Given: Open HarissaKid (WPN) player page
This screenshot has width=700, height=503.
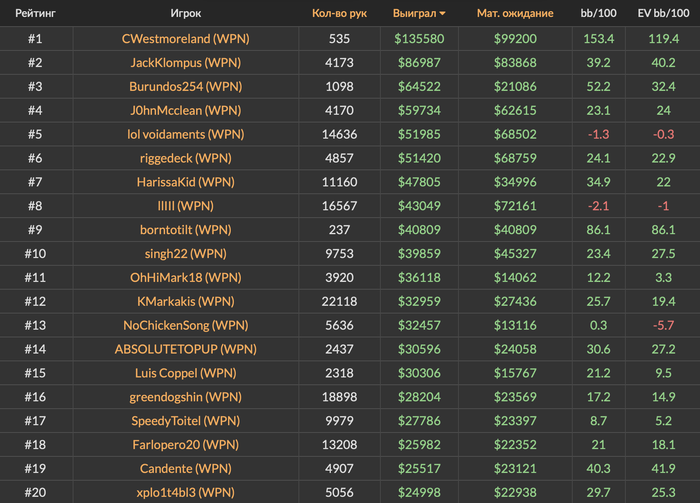Looking at the screenshot, I should point(186,182).
